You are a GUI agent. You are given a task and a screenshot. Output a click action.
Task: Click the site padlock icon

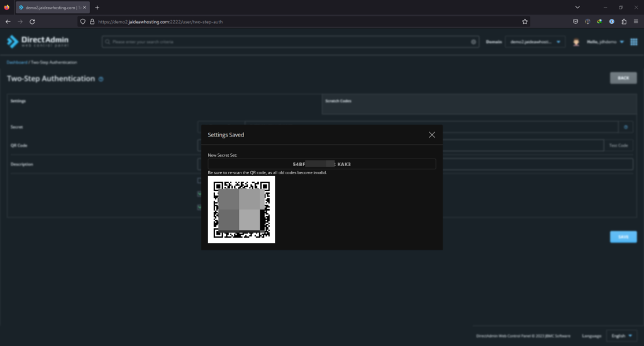click(x=92, y=22)
